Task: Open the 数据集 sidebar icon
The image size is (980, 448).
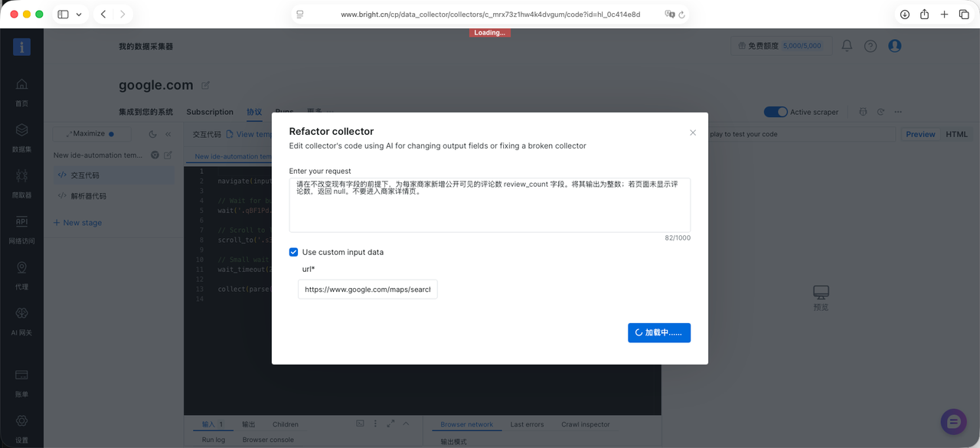Action: coord(21,138)
